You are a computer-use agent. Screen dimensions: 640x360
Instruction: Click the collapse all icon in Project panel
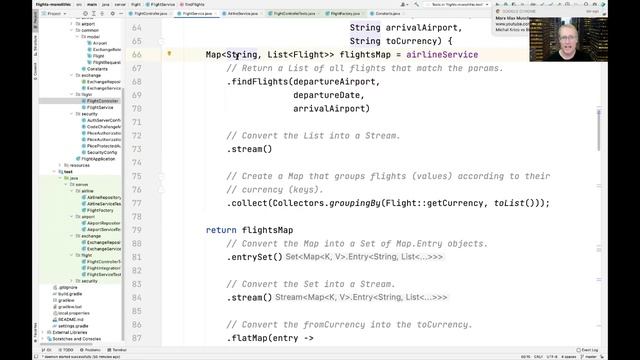102,13
